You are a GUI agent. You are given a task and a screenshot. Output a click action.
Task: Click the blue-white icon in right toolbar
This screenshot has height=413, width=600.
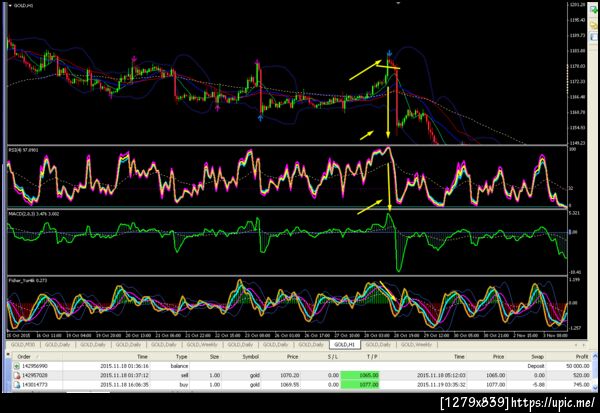point(593,37)
